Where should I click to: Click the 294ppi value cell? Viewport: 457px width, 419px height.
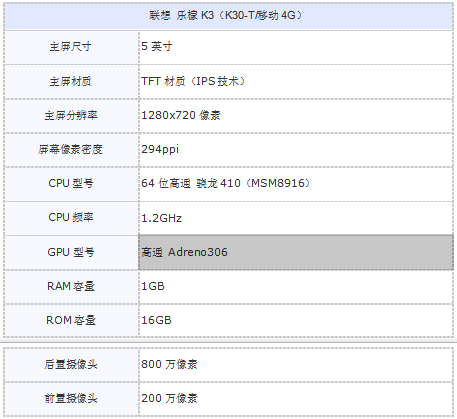click(296, 150)
